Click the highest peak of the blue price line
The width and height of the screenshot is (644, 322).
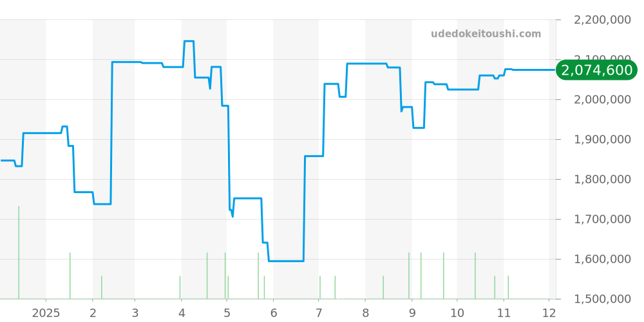189,41
